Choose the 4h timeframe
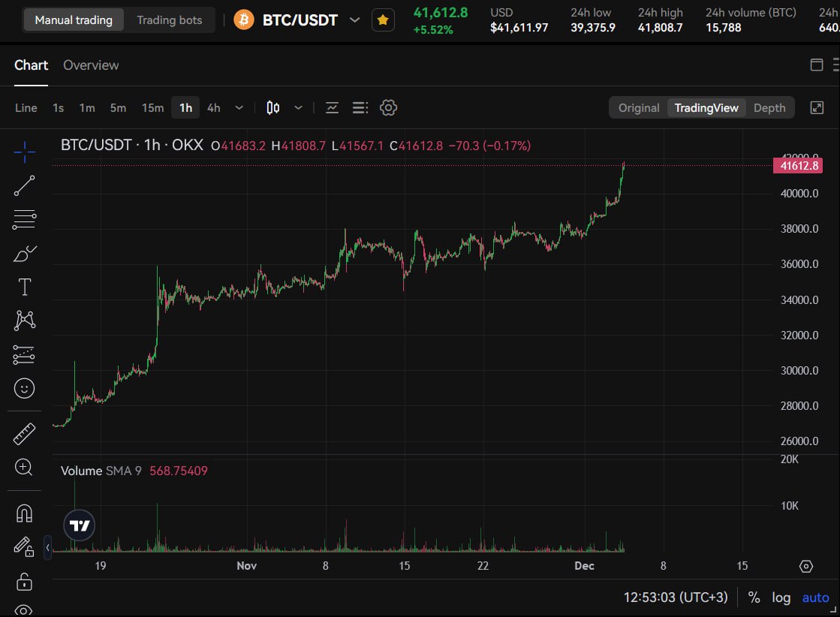Image resolution: width=840 pixels, height=617 pixels. tap(214, 107)
